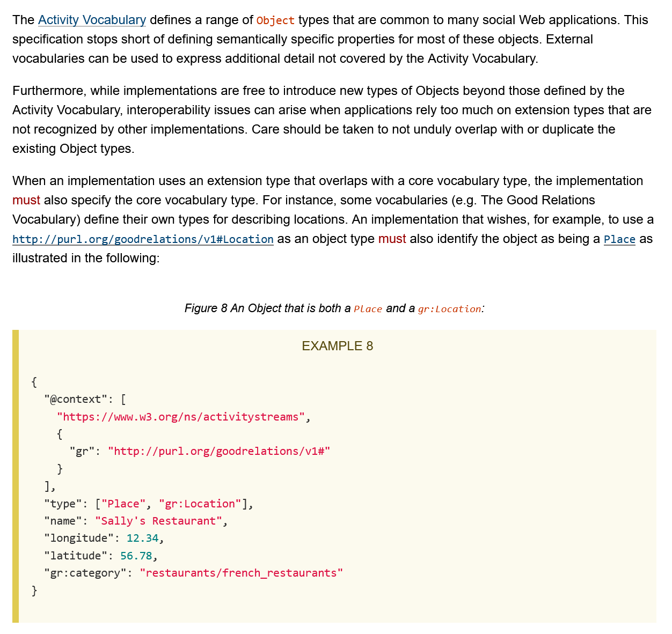Click the longitude value 12.34
672x634 pixels.
(x=142, y=538)
